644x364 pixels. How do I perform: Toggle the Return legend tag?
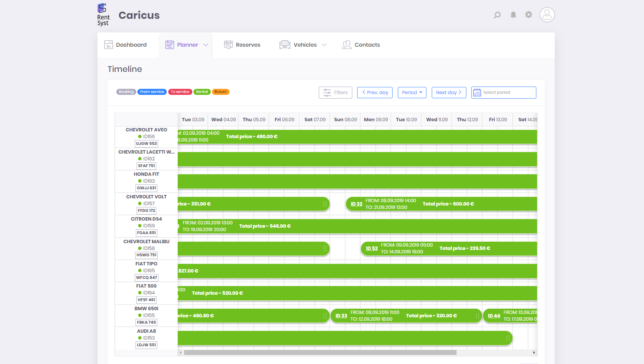(x=221, y=92)
